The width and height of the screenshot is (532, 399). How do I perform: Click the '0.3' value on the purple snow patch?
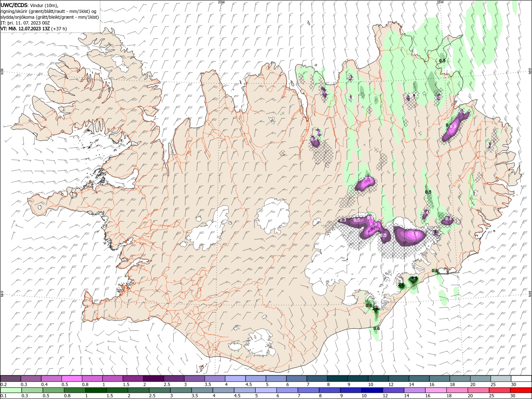pos(343,220)
